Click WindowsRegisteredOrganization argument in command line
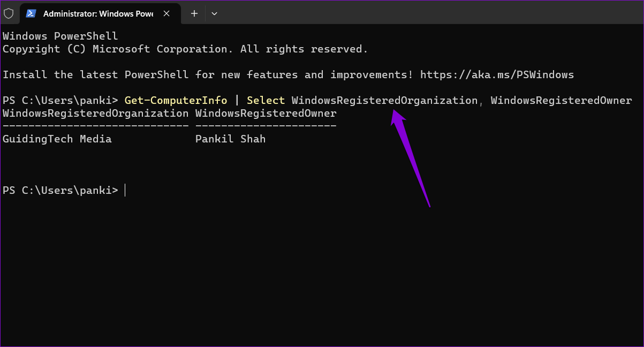The width and height of the screenshot is (644, 347). pyautogui.click(x=384, y=100)
